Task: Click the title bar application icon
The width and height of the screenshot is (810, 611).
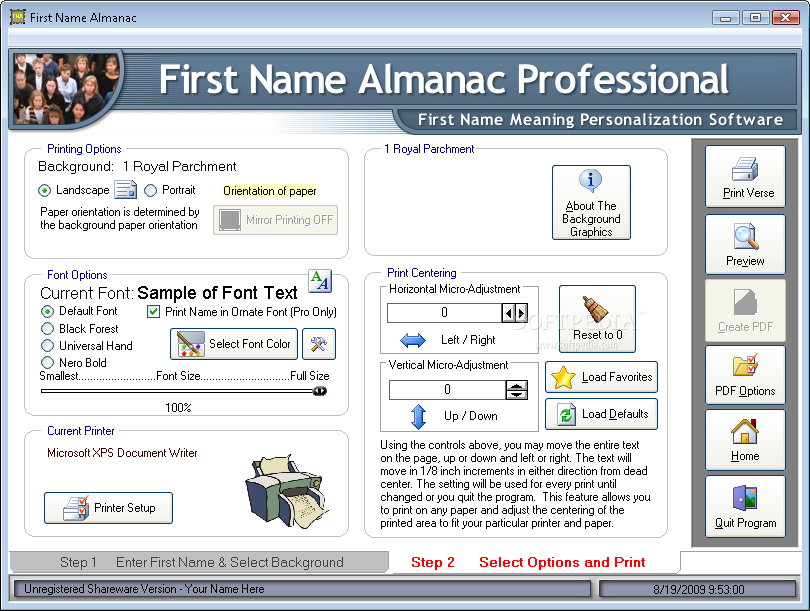Action: click(18, 17)
